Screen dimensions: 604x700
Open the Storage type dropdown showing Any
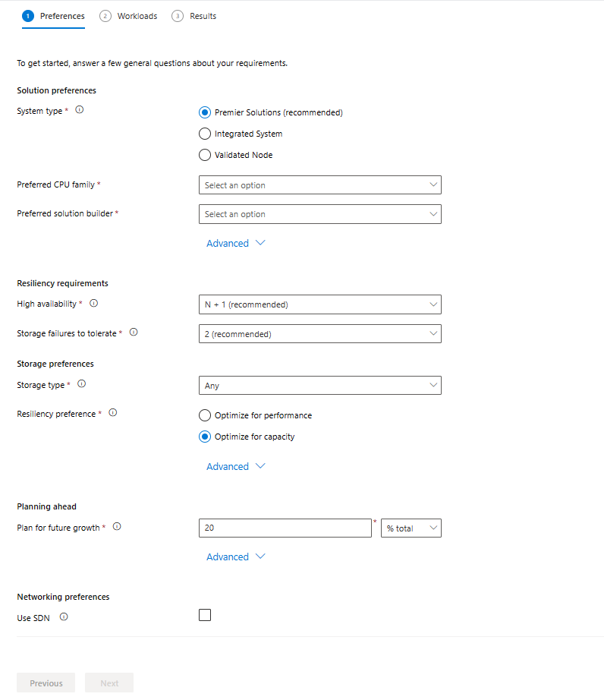point(319,385)
